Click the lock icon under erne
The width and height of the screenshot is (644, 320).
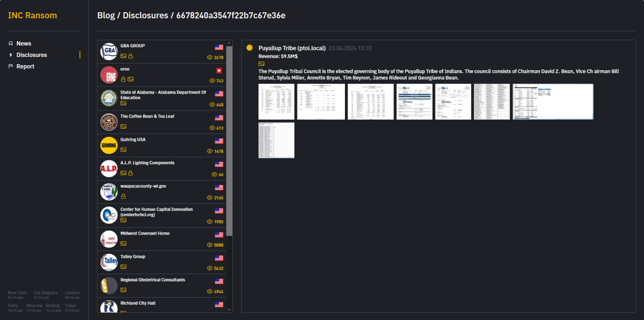tap(123, 79)
